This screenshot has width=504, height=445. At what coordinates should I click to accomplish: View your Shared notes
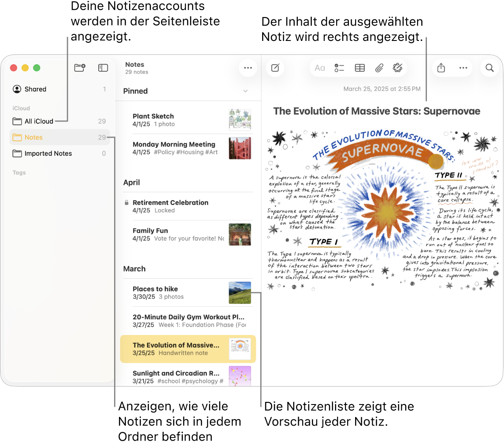35,89
